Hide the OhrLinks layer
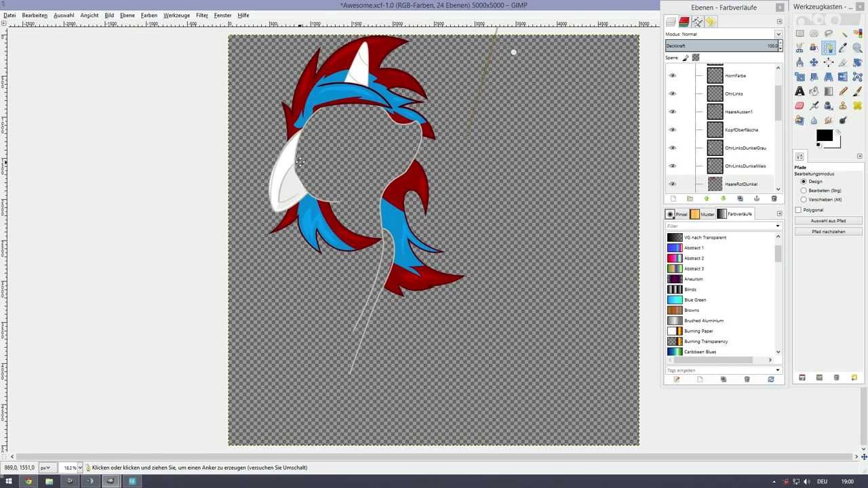The width and height of the screenshot is (868, 488). pyautogui.click(x=672, y=94)
